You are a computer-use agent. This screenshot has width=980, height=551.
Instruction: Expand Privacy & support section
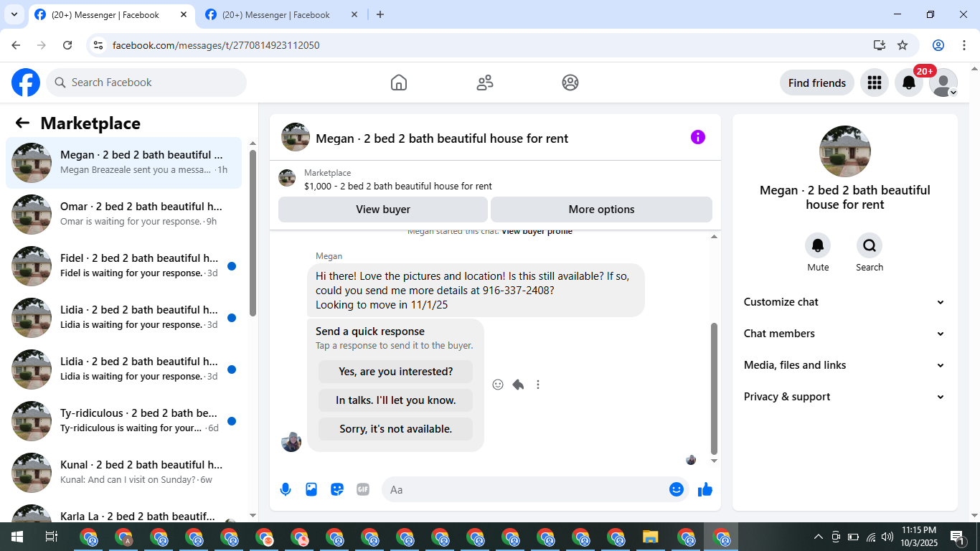pyautogui.click(x=844, y=397)
